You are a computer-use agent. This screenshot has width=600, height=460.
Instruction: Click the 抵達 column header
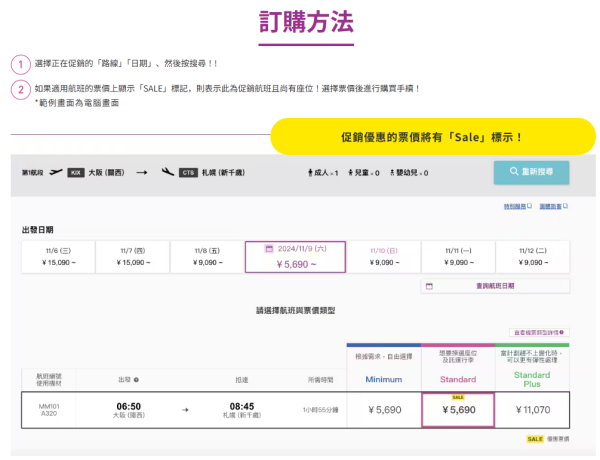(x=242, y=380)
